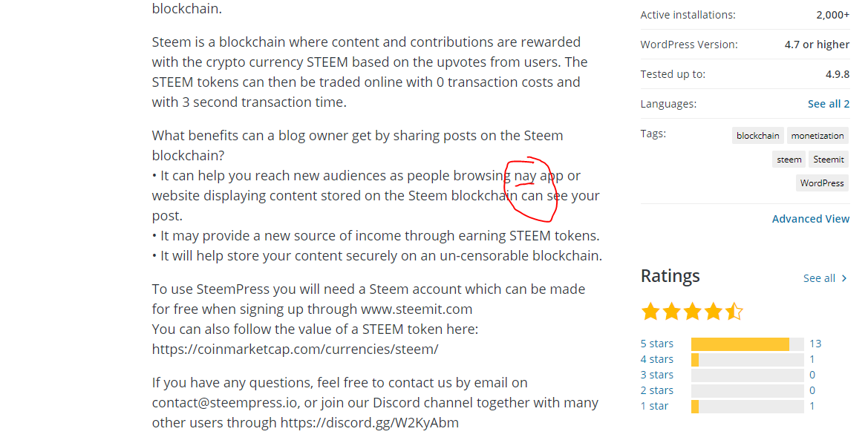Click the chevron next to See all
Screen dimensions: 868x443
pyautogui.click(x=844, y=278)
